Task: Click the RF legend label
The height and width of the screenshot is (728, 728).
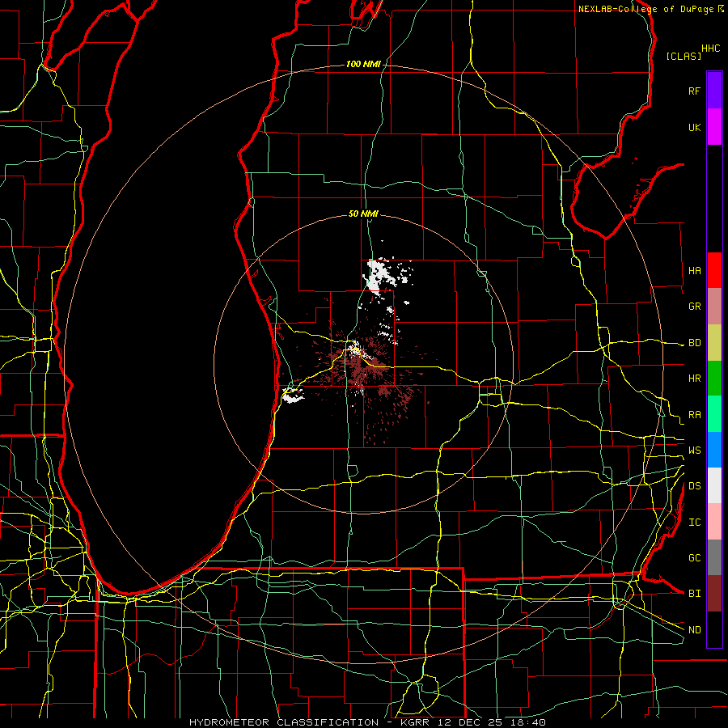Action: click(x=694, y=91)
